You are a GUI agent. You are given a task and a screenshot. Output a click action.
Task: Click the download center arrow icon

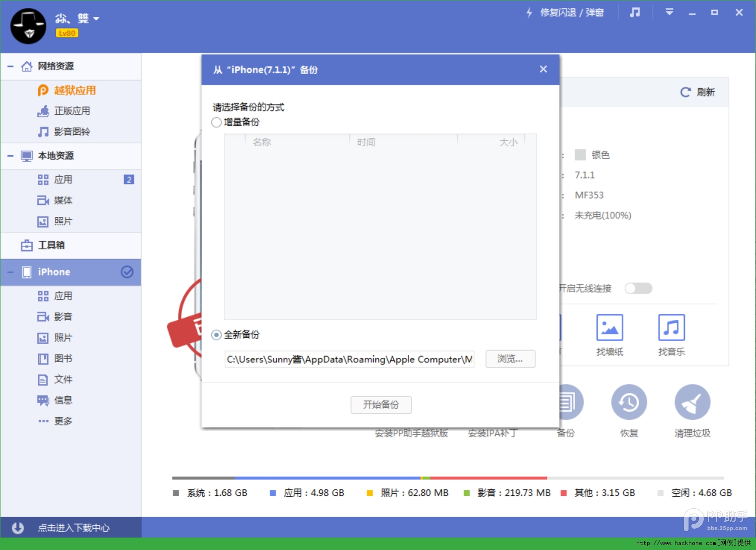18,528
